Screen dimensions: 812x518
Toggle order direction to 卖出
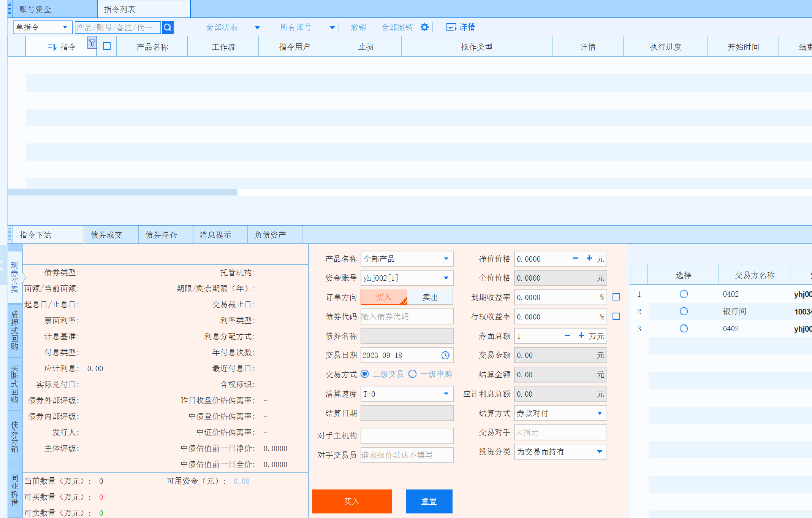pyautogui.click(x=430, y=297)
